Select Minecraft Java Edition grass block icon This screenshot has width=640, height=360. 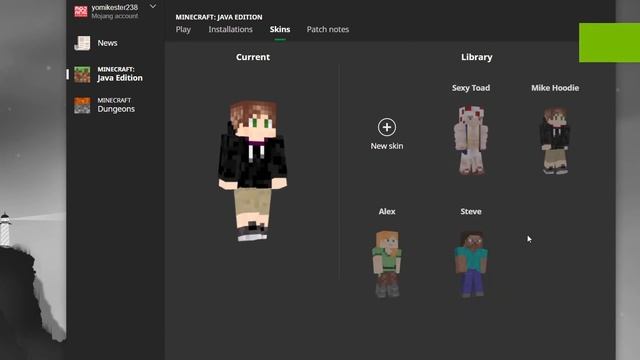click(82, 75)
